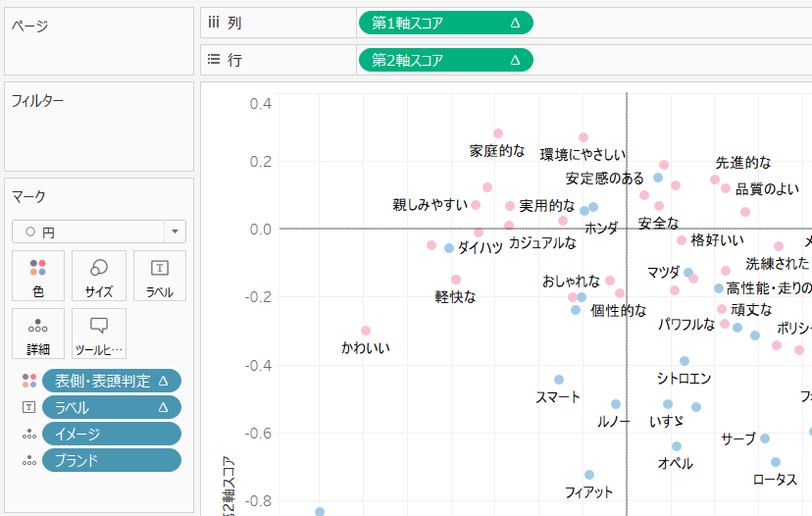Click detail icon beside ブランド pill

29,460
